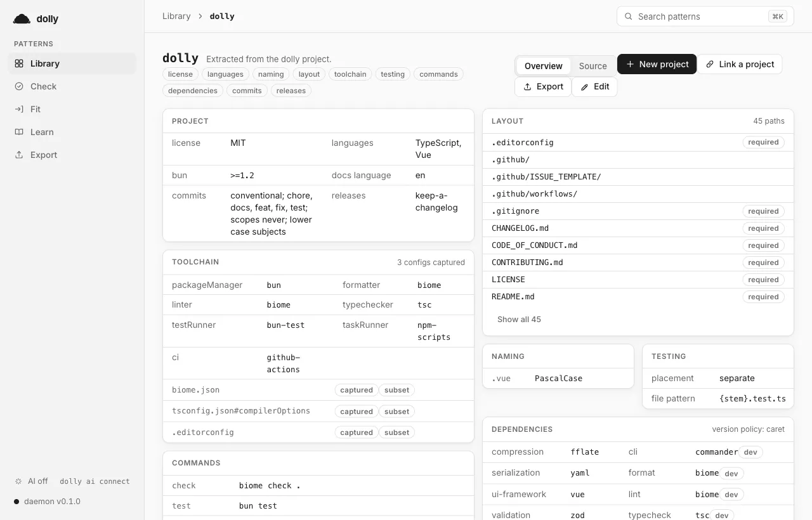Click the Check circle icon in sidebar
The image size is (812, 520).
coord(19,86)
